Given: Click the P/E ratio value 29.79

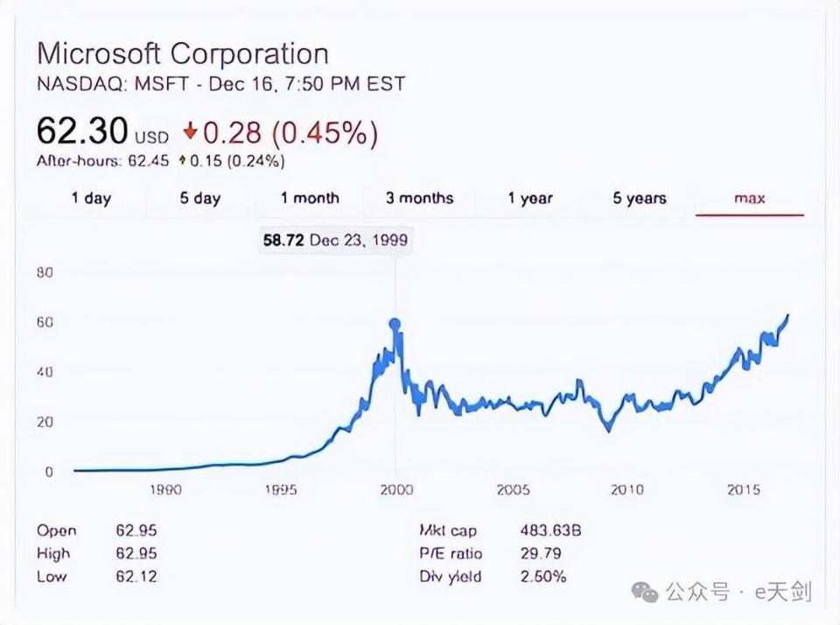Looking at the screenshot, I should (x=541, y=553).
